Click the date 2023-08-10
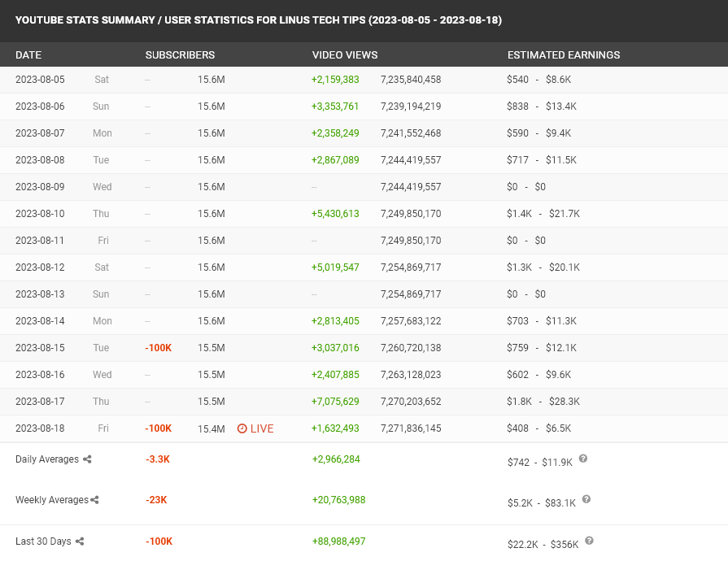Image resolution: width=728 pixels, height=561 pixels. [x=40, y=214]
